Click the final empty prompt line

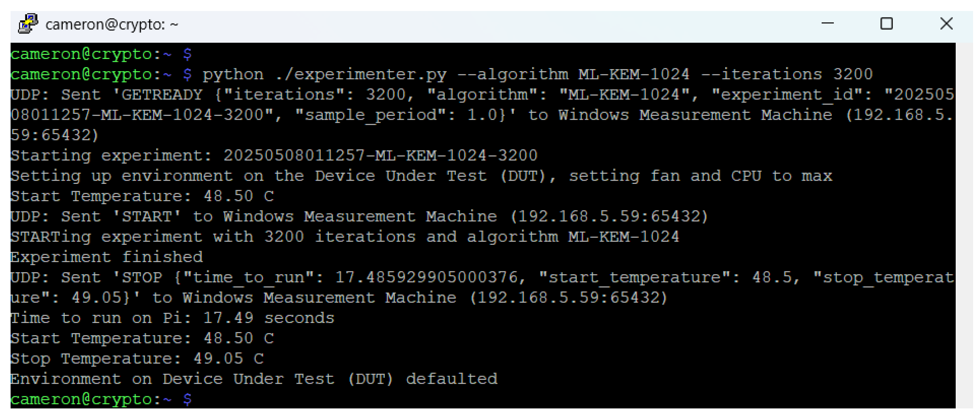[x=101, y=399]
